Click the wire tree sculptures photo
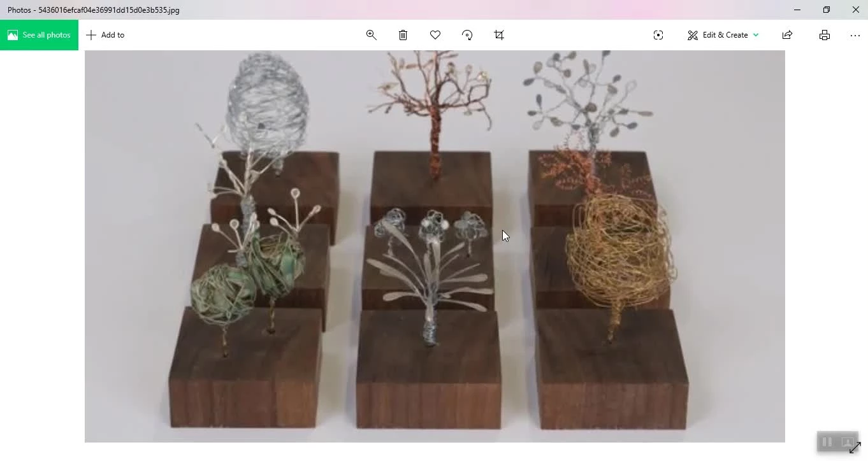The image size is (868, 461). [435, 246]
